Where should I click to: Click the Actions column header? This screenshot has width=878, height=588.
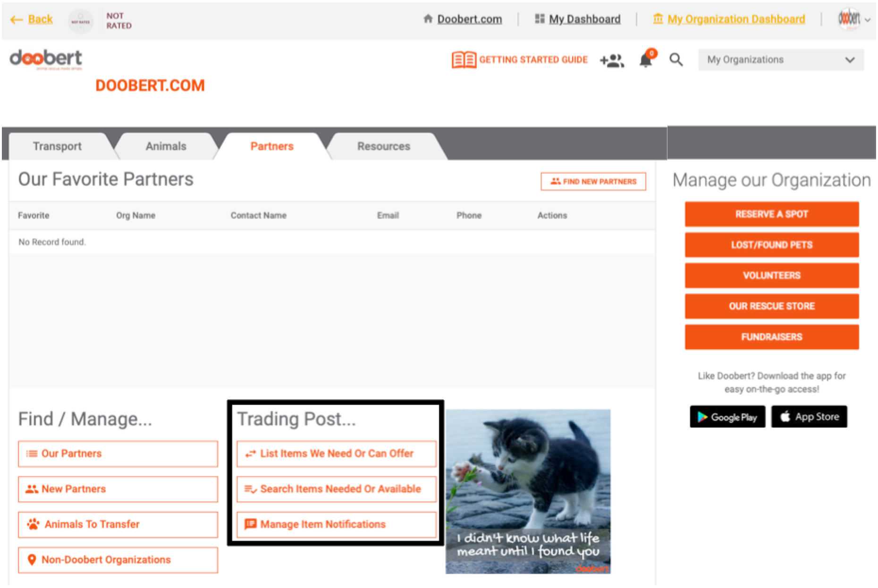coord(552,216)
